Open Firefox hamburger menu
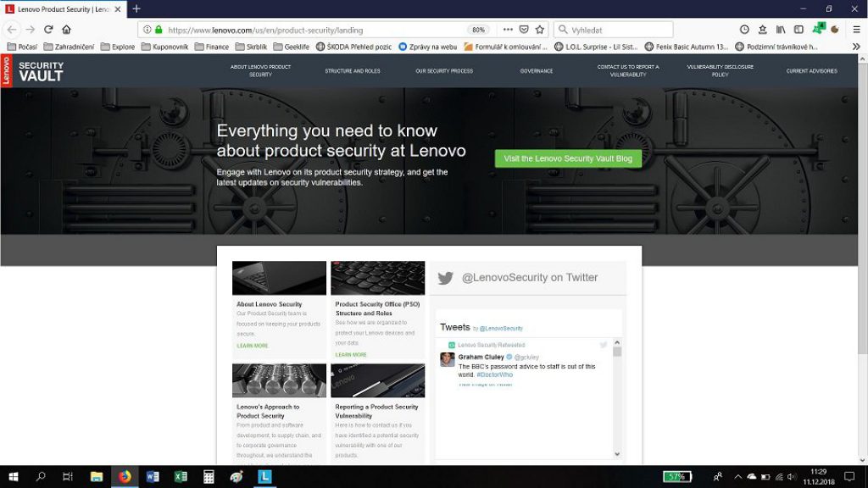 [x=856, y=30]
